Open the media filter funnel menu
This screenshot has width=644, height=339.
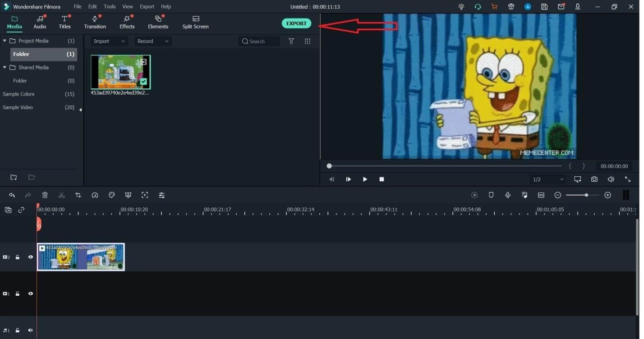[x=291, y=41]
